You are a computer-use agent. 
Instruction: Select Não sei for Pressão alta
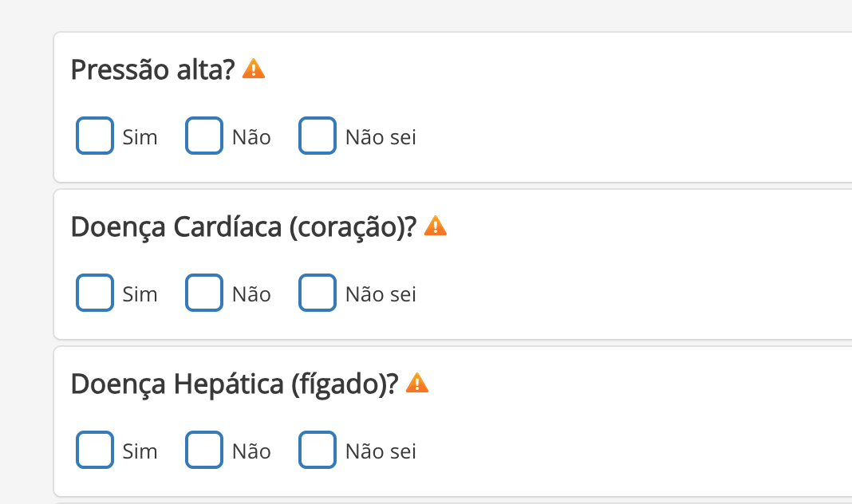318,136
